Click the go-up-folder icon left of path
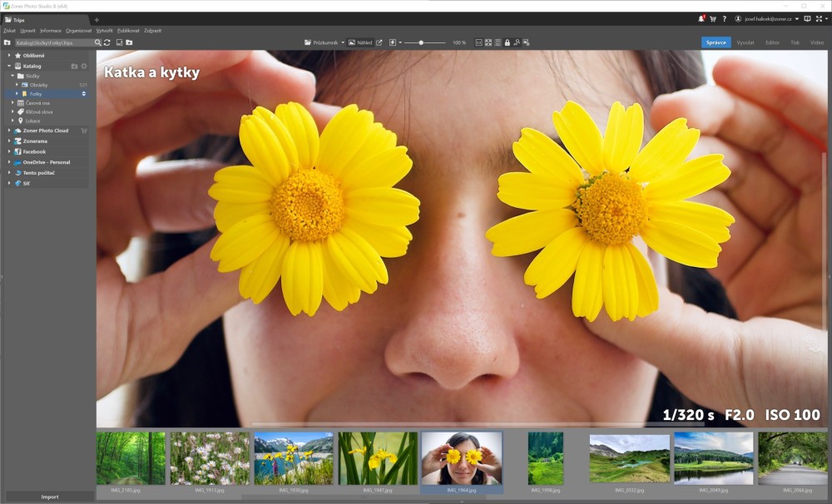This screenshot has height=504, width=832. click(7, 42)
